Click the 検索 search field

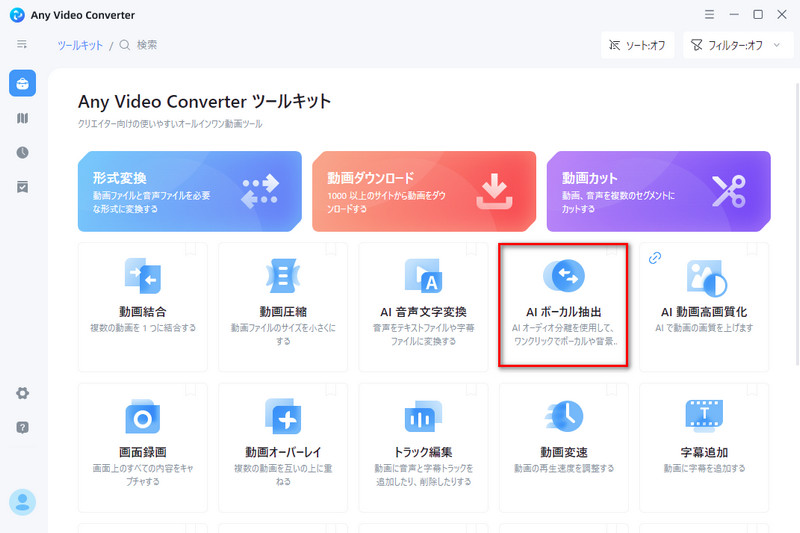click(x=147, y=45)
